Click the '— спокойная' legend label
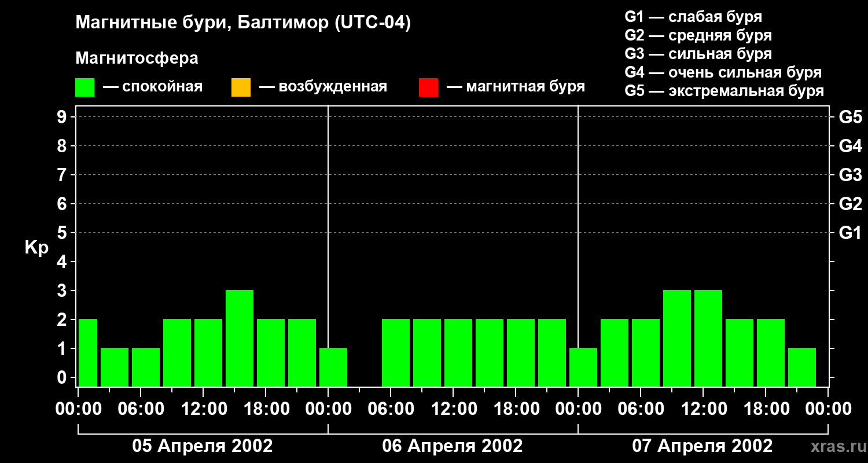Screen dimensions: 868x463 153,87
